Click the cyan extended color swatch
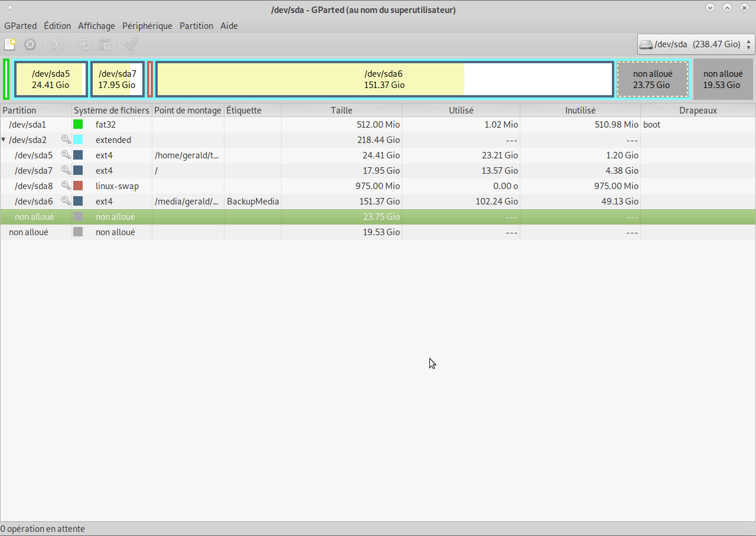 point(78,140)
